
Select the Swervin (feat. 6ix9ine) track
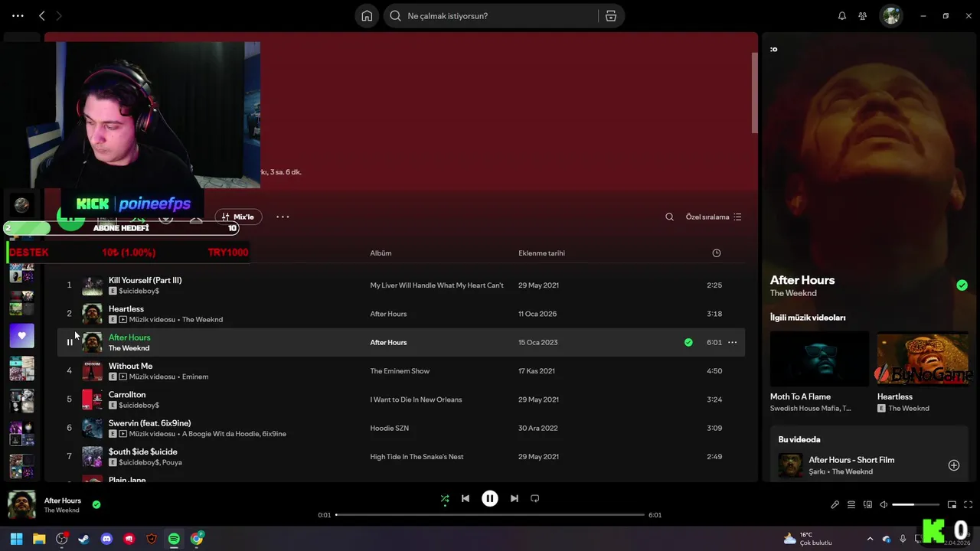click(149, 423)
